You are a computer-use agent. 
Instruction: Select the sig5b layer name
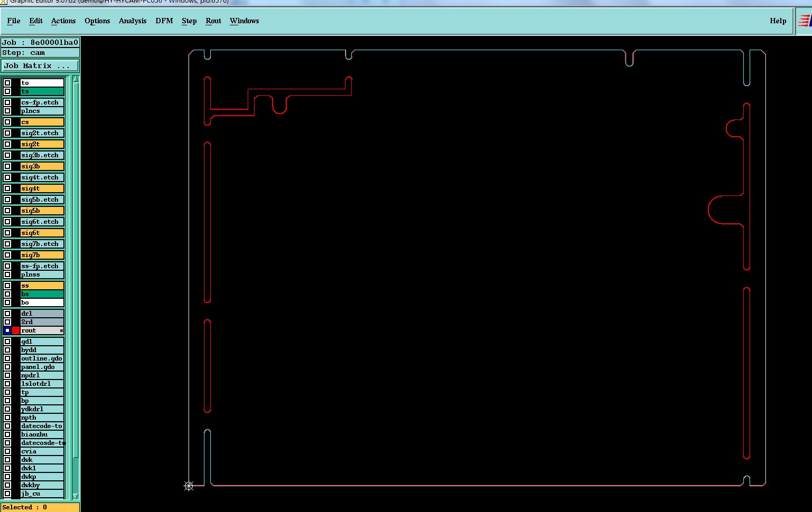[x=42, y=211]
